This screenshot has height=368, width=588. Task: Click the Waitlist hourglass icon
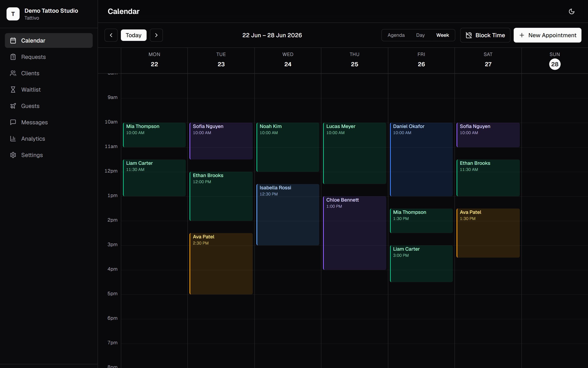click(x=13, y=90)
